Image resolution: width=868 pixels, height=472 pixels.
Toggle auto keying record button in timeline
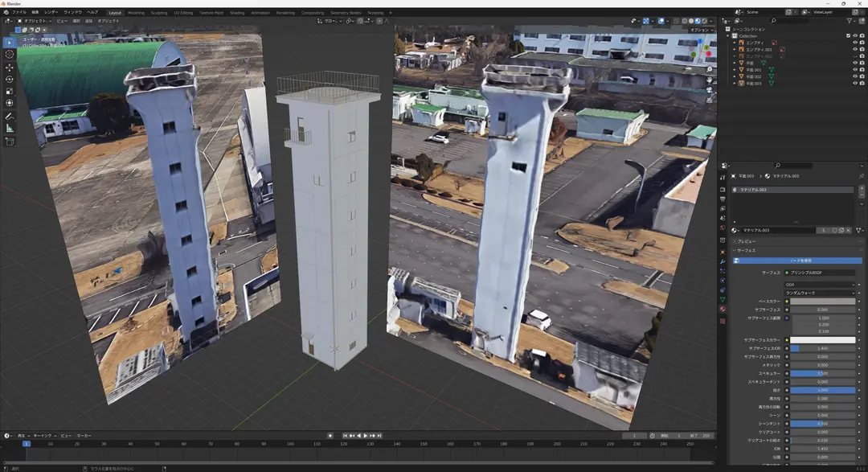pos(330,436)
